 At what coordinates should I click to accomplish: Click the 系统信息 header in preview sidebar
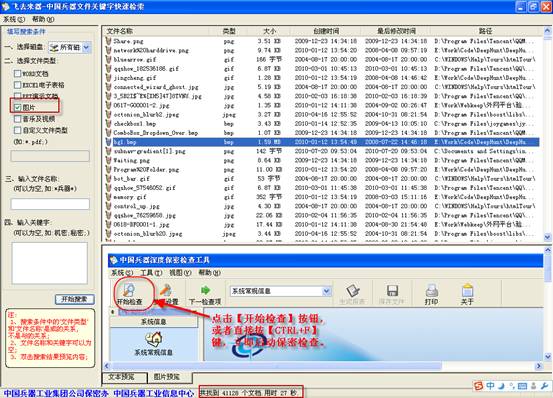[153, 322]
